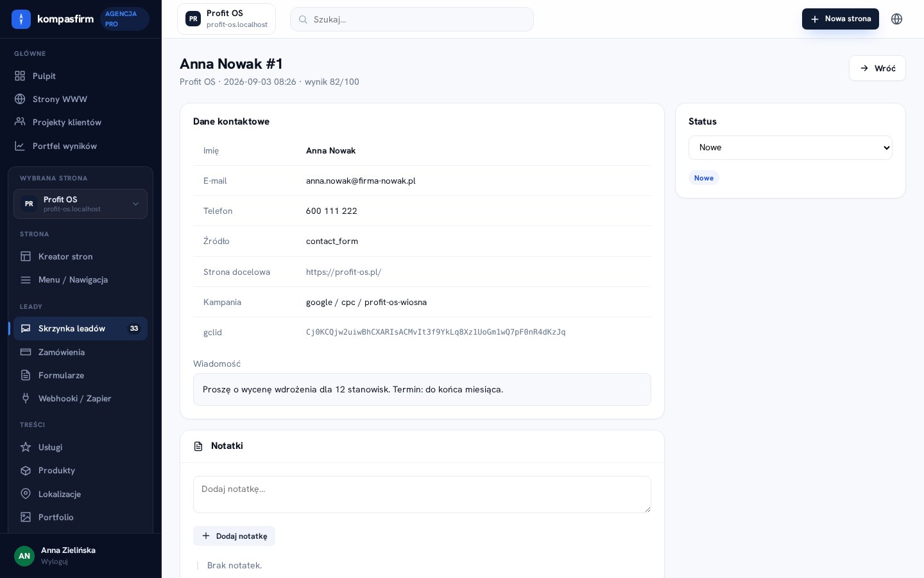924x578 pixels.
Task: Click the Usługi star icon
Action: 26,447
